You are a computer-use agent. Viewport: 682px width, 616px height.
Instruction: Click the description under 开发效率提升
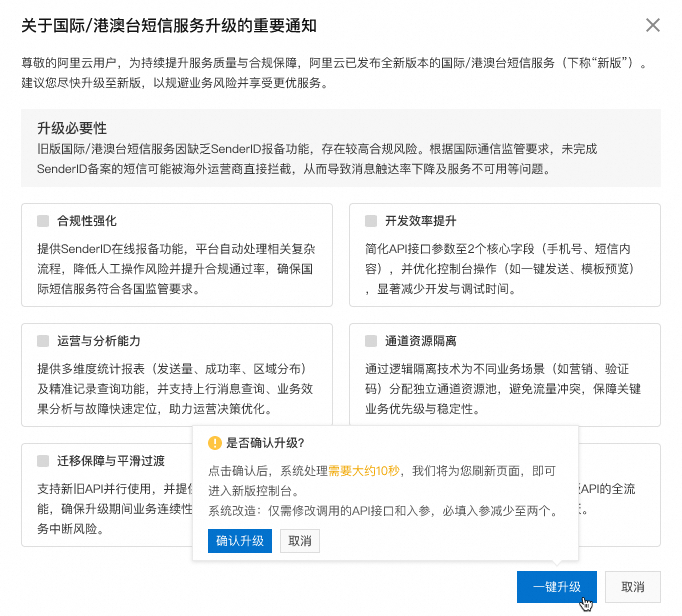click(500, 268)
